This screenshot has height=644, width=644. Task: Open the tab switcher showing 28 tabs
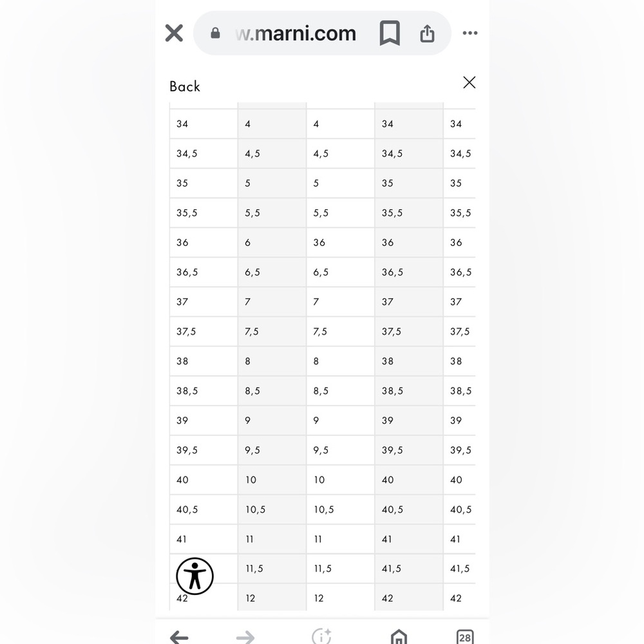464,637
